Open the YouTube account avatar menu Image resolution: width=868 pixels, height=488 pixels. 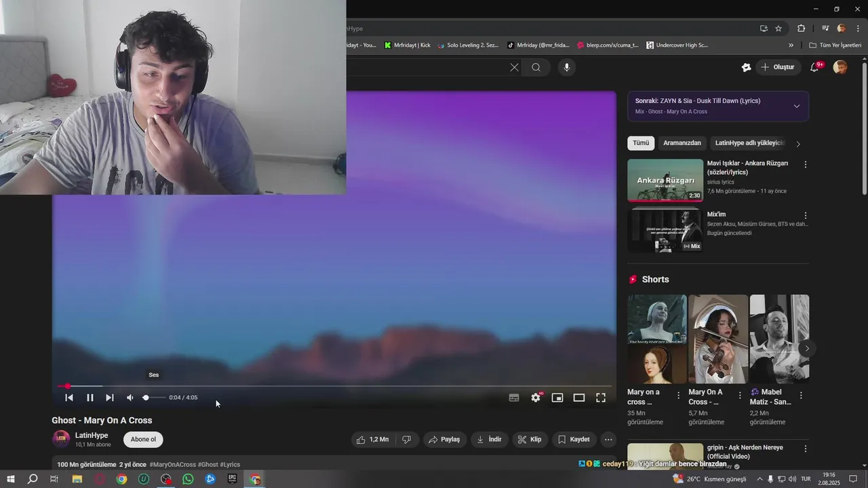tap(840, 67)
